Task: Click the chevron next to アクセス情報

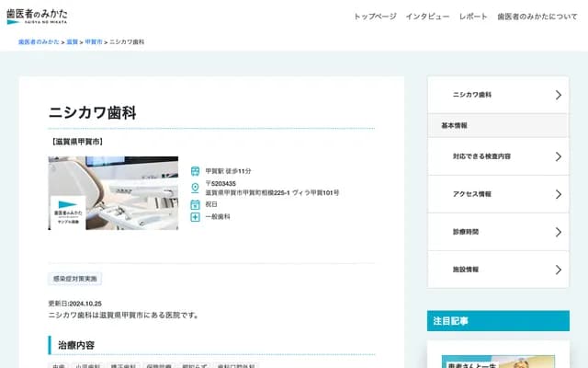Action: click(x=559, y=194)
